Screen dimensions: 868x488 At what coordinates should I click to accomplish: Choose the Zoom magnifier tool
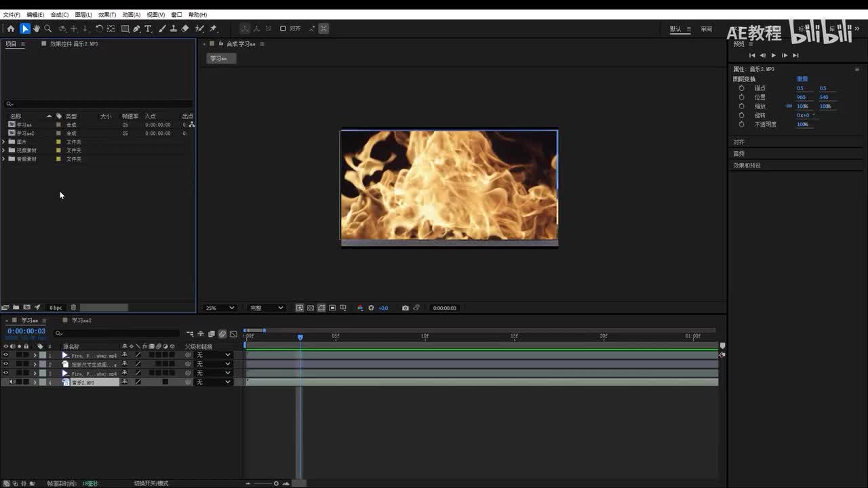point(48,28)
